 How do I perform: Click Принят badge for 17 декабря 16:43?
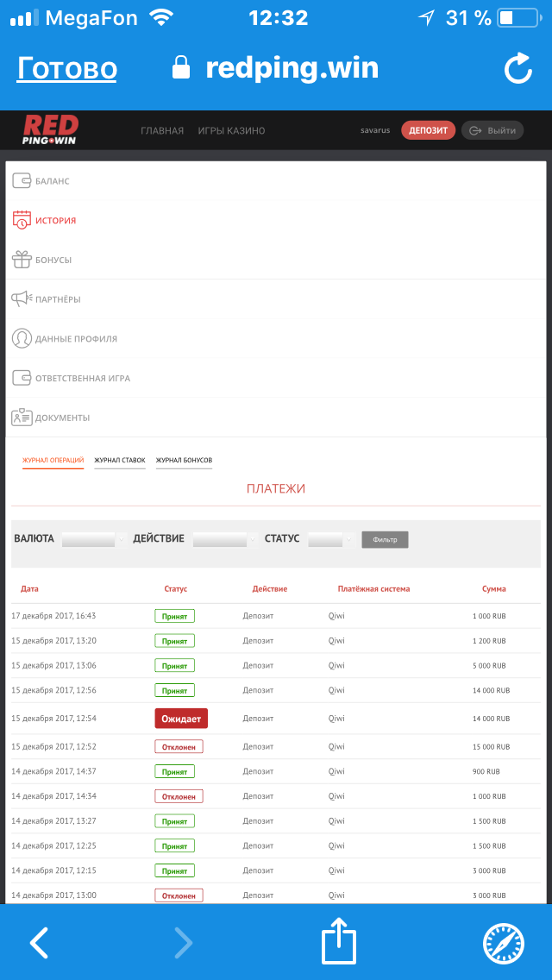pos(174,616)
